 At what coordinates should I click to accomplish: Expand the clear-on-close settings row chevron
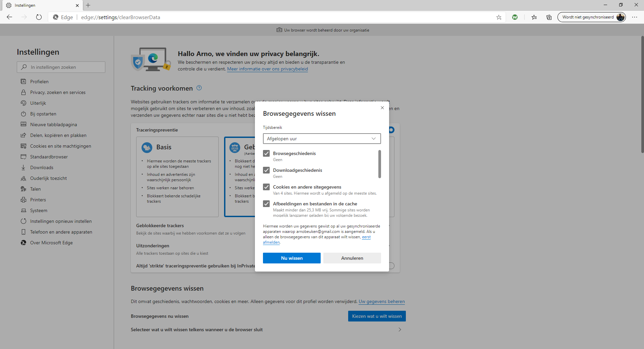coord(399,330)
